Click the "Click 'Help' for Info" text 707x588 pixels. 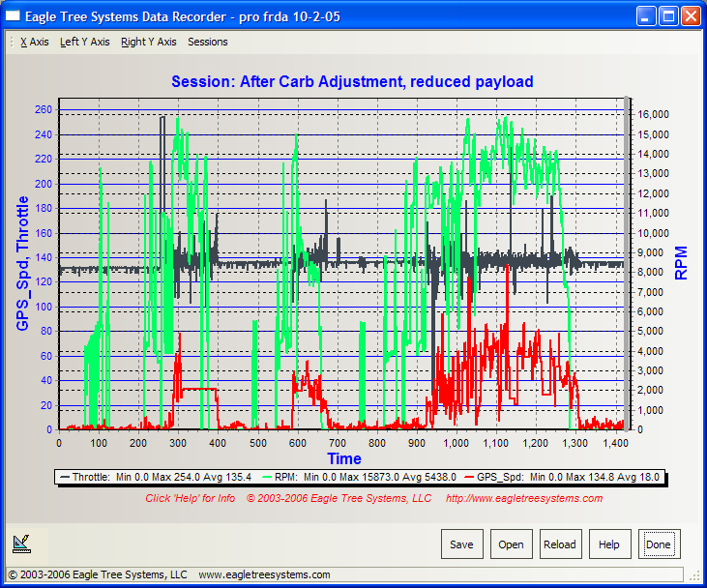point(190,498)
